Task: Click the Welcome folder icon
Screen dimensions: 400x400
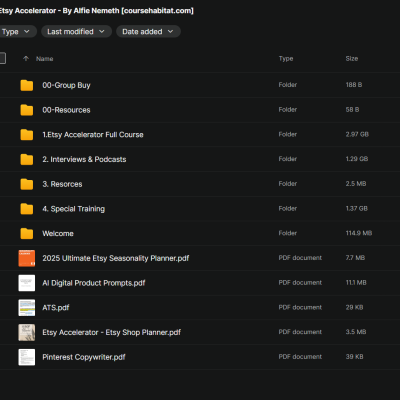Action: (27, 233)
